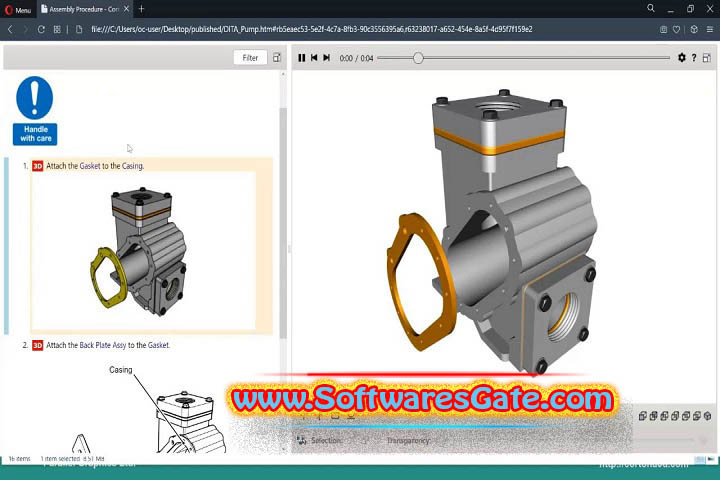Jump to the previous animation step
Image resolution: width=720 pixels, height=480 pixels.
[x=314, y=58]
